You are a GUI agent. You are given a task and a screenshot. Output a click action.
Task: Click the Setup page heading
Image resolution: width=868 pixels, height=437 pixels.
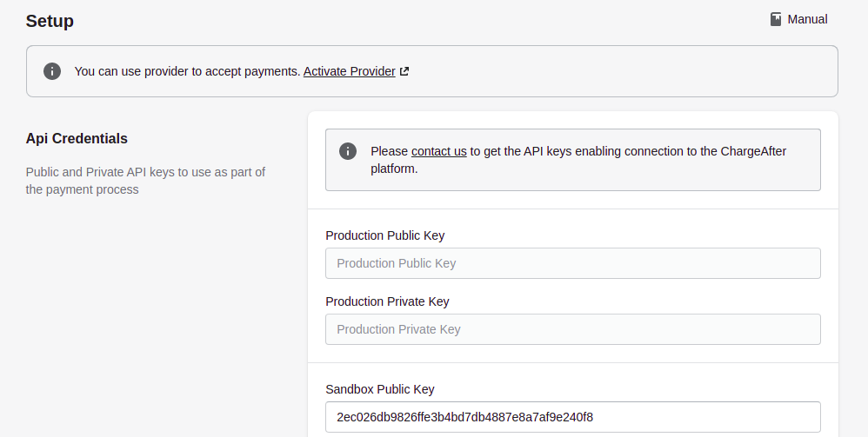[x=50, y=21]
